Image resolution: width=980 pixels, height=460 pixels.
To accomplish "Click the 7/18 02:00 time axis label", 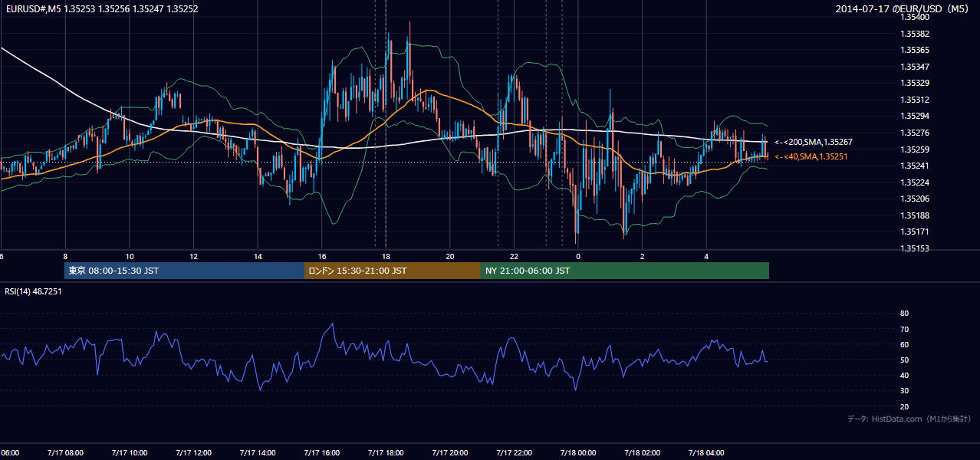I will coord(643,453).
